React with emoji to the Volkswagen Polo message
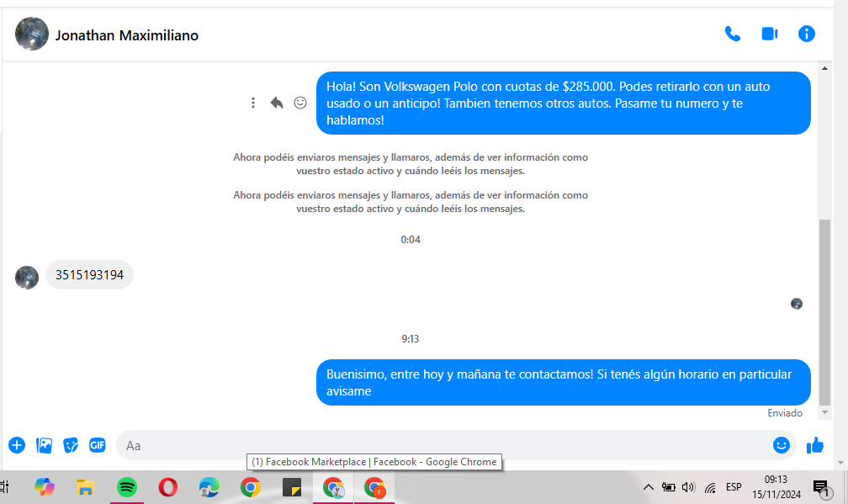Screen dimensions: 848x504 coord(300,103)
